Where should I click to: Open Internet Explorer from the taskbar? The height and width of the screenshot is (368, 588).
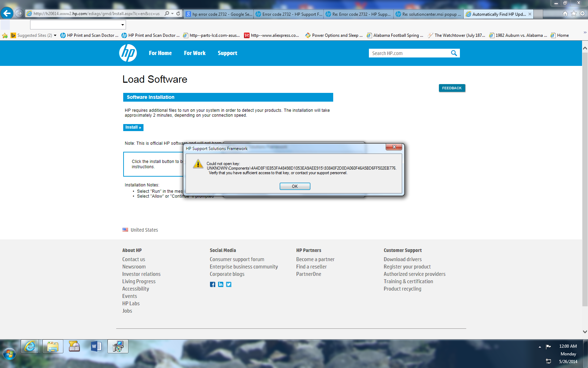click(x=30, y=346)
